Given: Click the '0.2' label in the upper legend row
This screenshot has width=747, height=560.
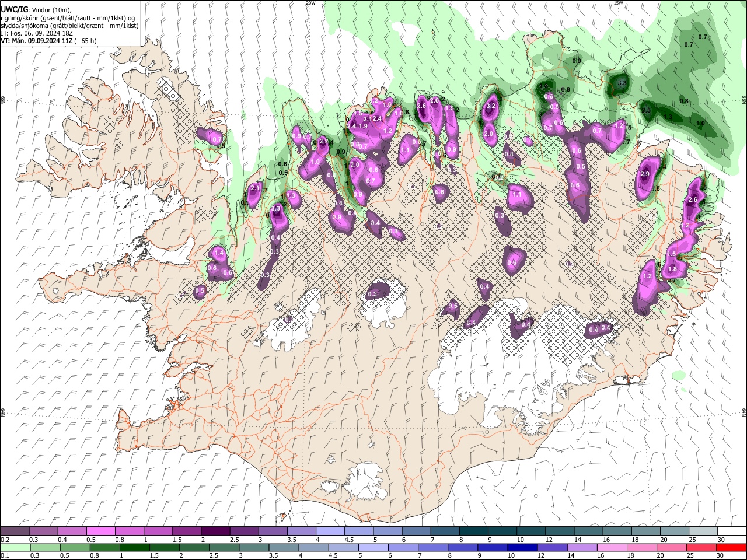Looking at the screenshot, I should 5,540.
